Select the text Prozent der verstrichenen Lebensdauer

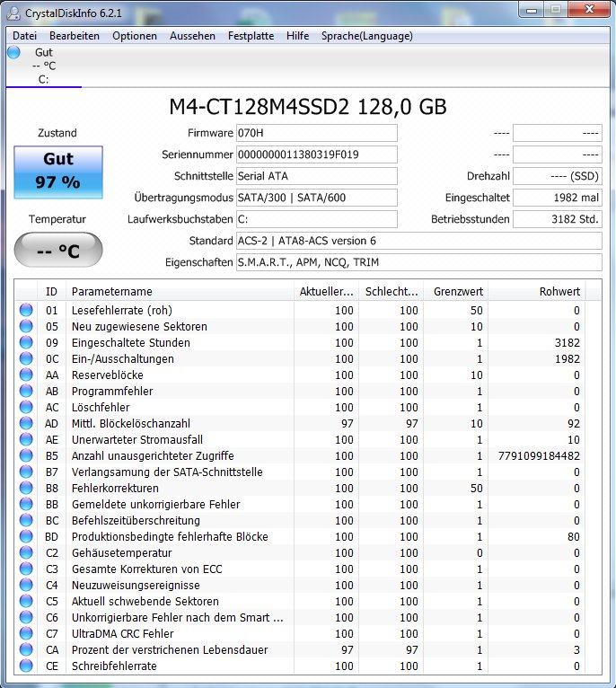pos(170,649)
